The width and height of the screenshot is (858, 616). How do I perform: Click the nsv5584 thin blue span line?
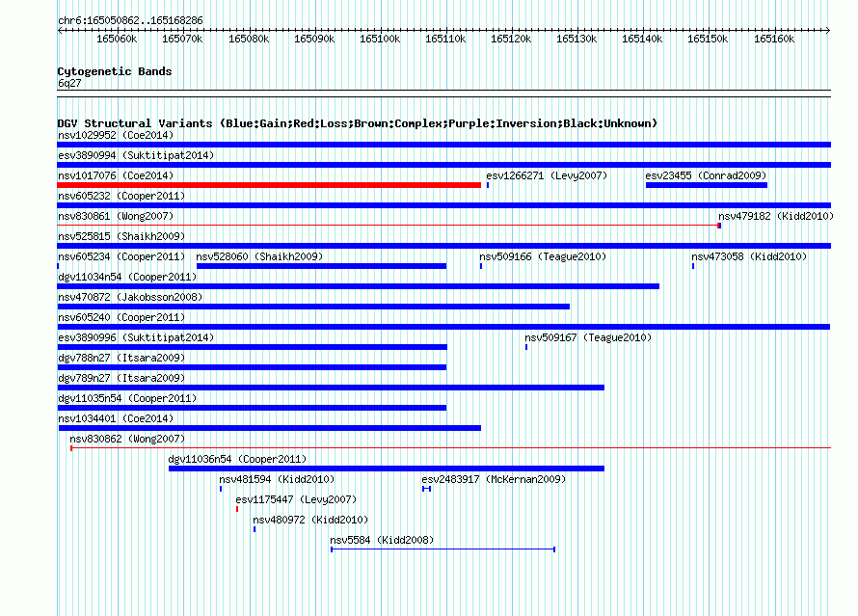click(442, 549)
